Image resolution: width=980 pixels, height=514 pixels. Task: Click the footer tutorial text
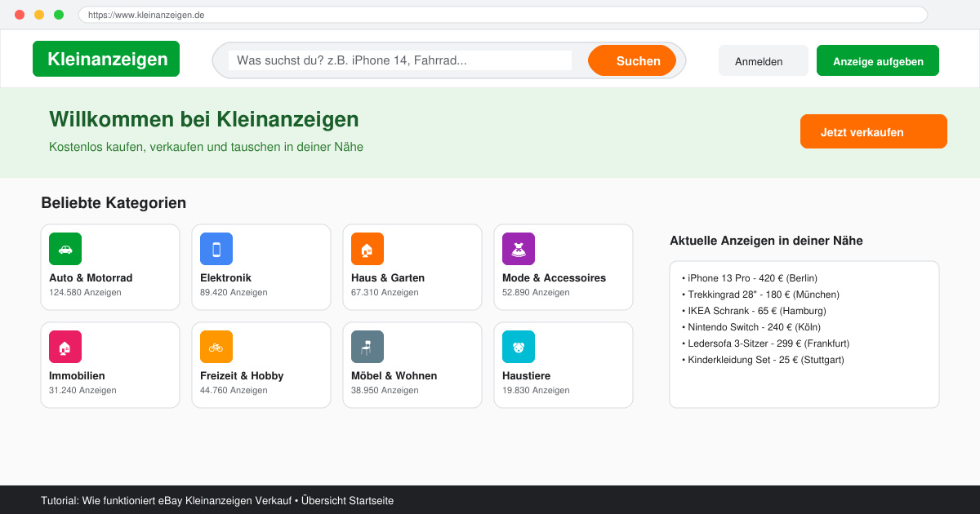coord(217,500)
